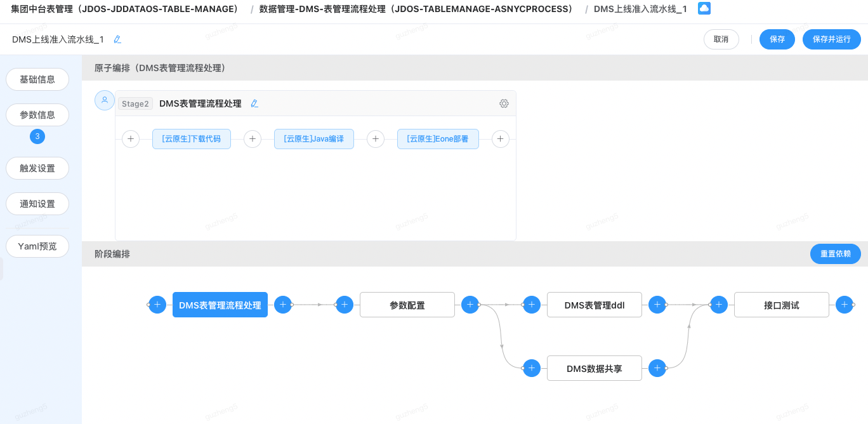This screenshot has width=868, height=424.
Task: Add atom between Java编译 and Eone部署
Action: [x=376, y=139]
